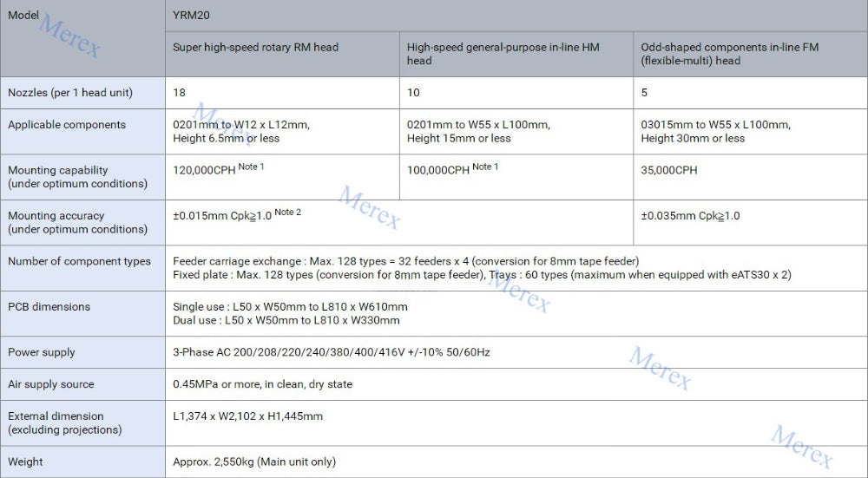Click the 'Number of component types' row label
Viewport: 868px width, 478px height.
[79, 261]
